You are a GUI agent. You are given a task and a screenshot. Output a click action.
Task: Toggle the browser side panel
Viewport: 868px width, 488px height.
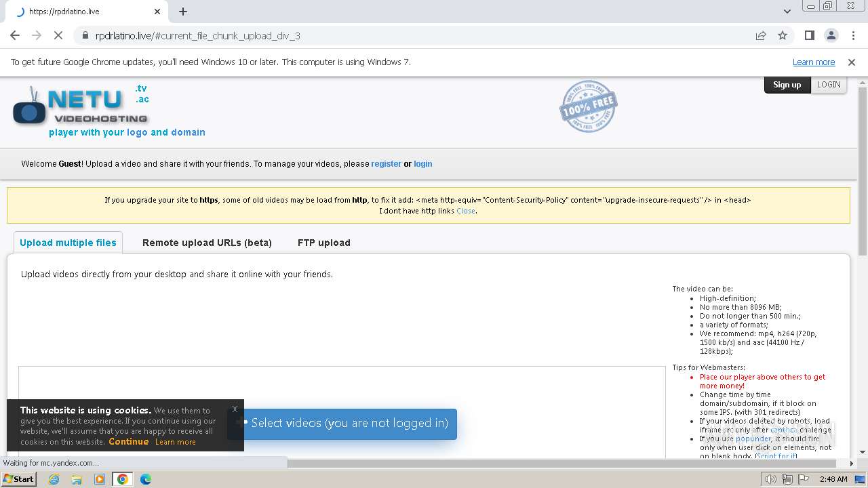pyautogui.click(x=809, y=35)
